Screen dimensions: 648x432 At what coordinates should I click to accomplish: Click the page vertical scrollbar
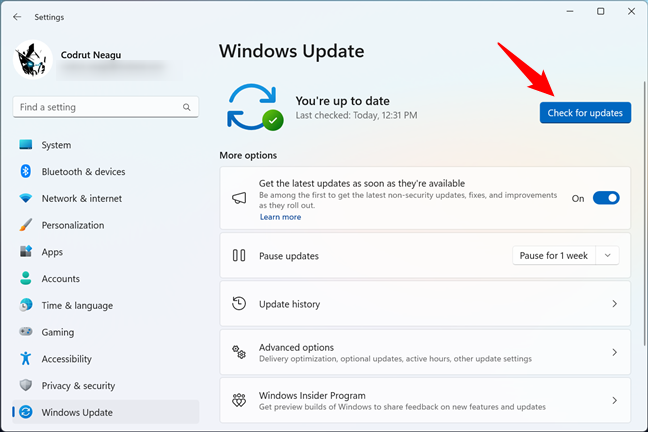coord(644,213)
